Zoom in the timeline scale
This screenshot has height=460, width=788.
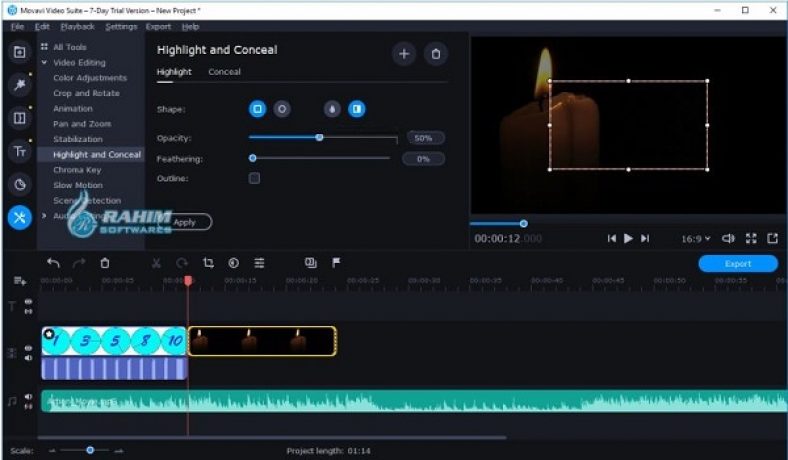click(119, 451)
